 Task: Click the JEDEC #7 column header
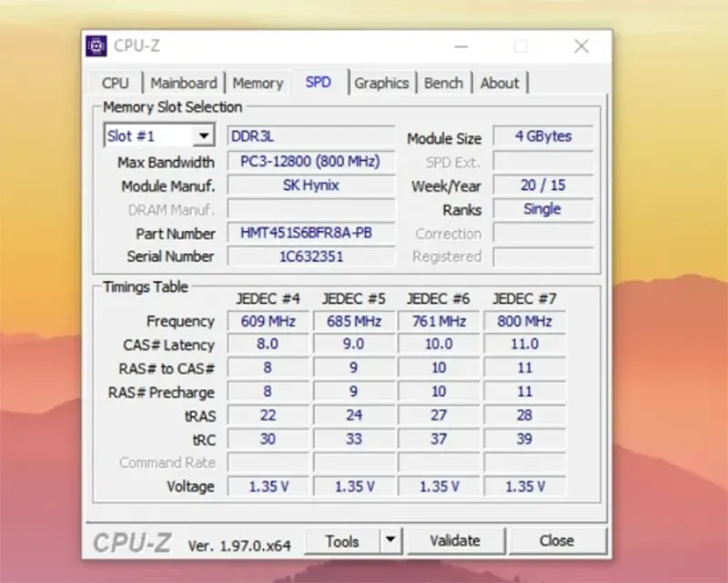[x=525, y=299]
